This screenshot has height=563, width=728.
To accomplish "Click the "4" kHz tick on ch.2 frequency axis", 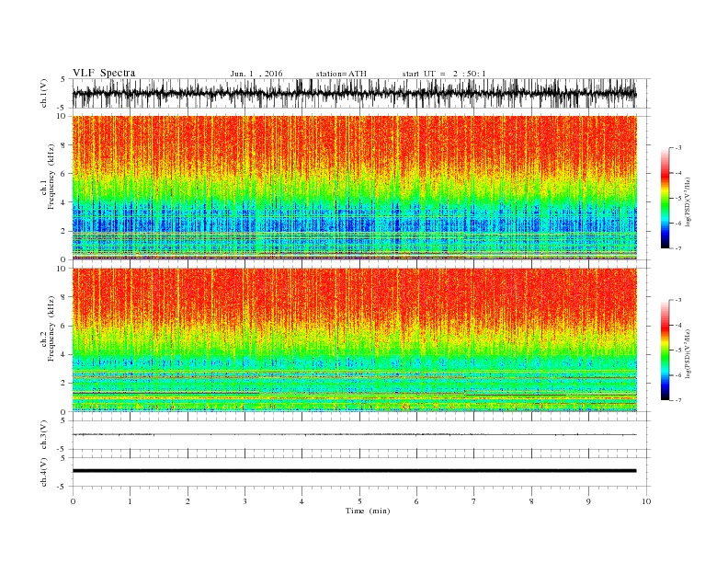I will pos(64,354).
